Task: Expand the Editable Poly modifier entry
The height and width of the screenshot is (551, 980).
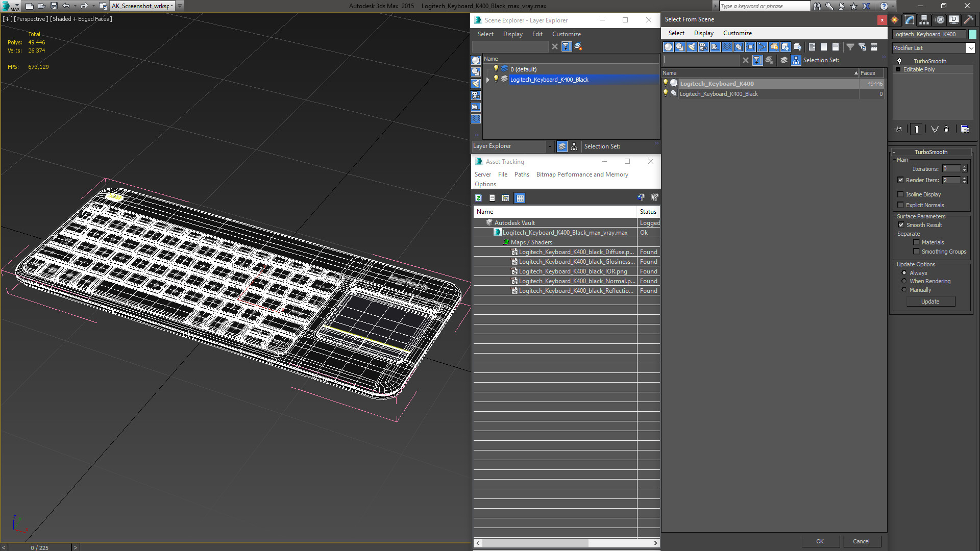Action: tap(898, 69)
